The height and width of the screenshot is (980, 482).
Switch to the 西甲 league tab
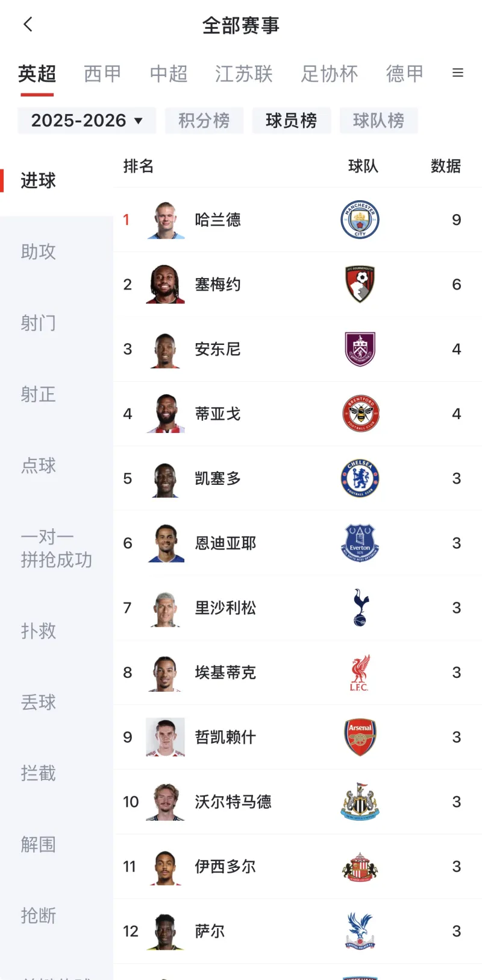[102, 74]
